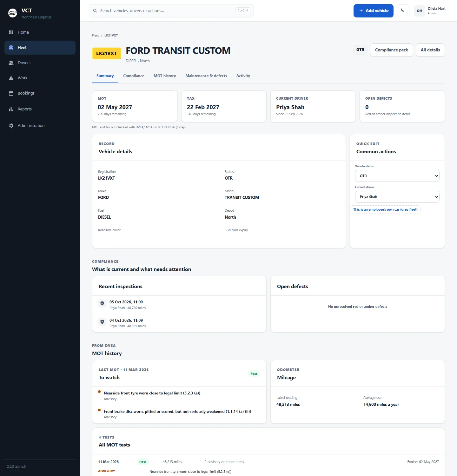Click the search magnifier icon
This screenshot has height=476, width=457.
(x=95, y=11)
